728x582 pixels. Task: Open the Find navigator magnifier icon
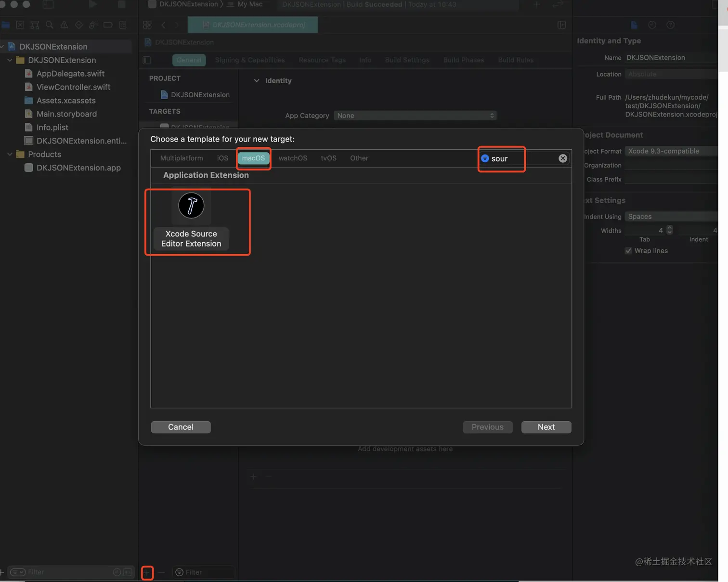(x=49, y=25)
